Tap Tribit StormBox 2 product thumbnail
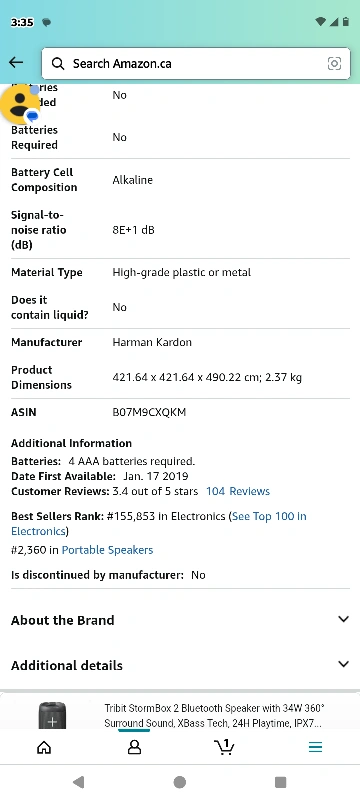The image size is (360, 800). pyautogui.click(x=53, y=715)
